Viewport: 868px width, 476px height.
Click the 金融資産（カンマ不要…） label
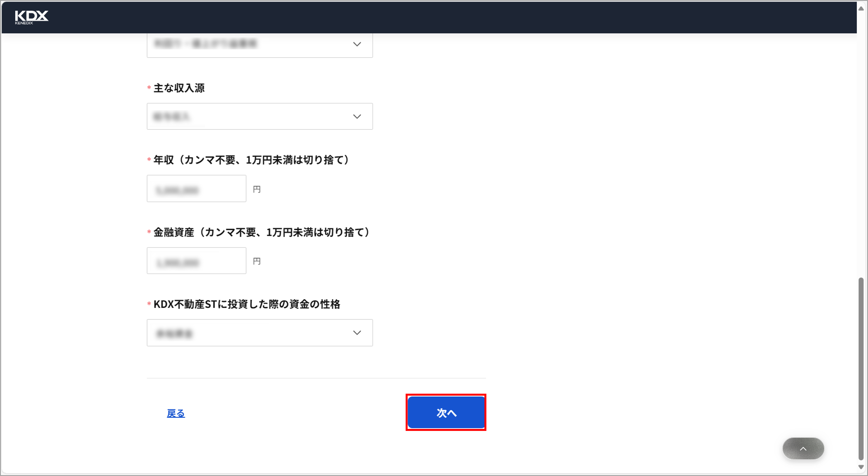tap(262, 232)
